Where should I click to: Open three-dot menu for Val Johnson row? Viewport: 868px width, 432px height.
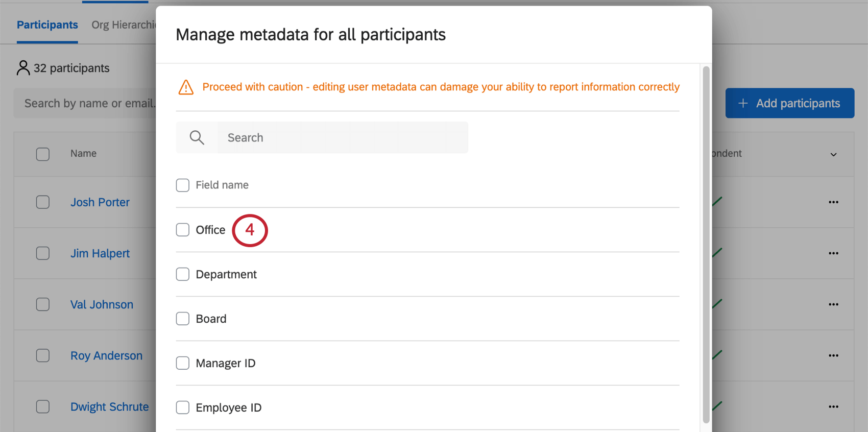pos(833,304)
